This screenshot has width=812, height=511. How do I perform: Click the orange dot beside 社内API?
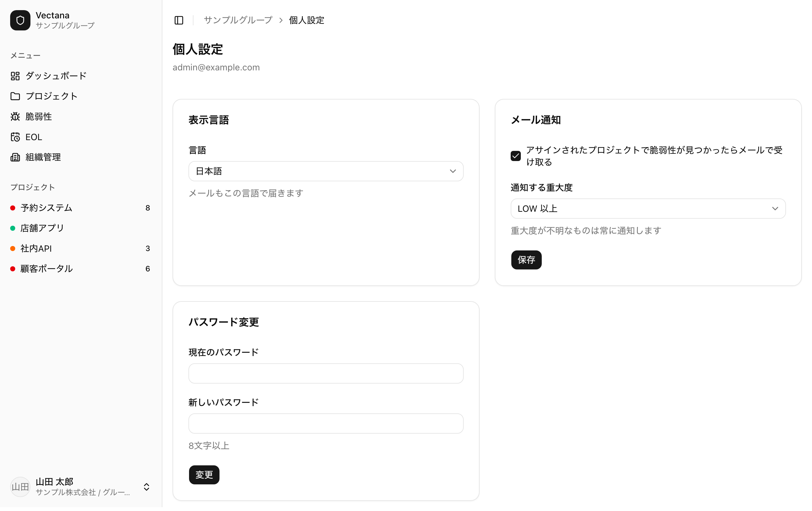tap(13, 249)
